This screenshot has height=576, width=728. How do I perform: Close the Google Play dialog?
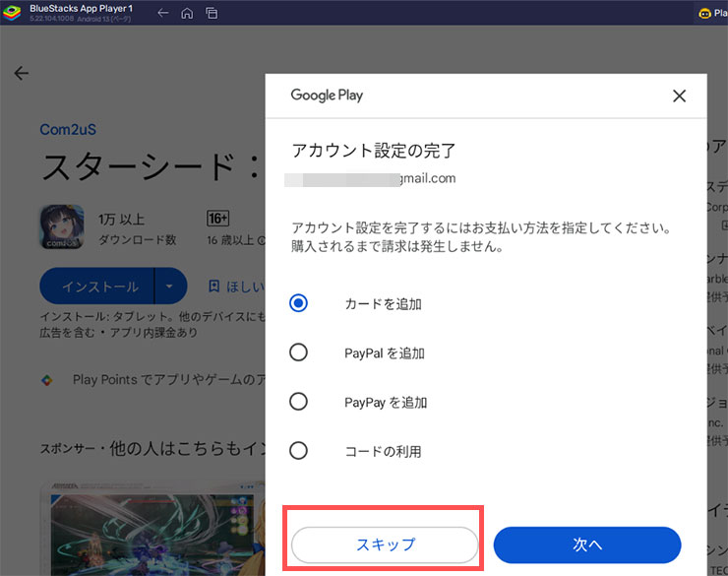tap(679, 96)
